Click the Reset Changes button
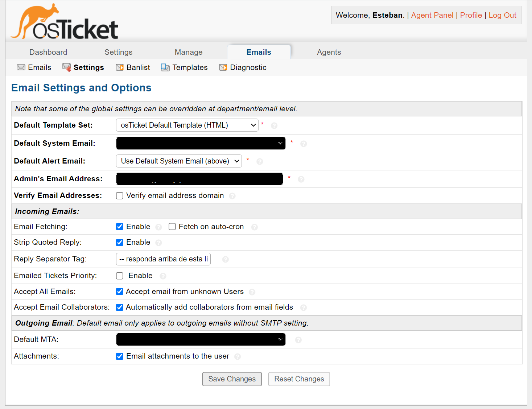532x409 pixels. coord(299,379)
